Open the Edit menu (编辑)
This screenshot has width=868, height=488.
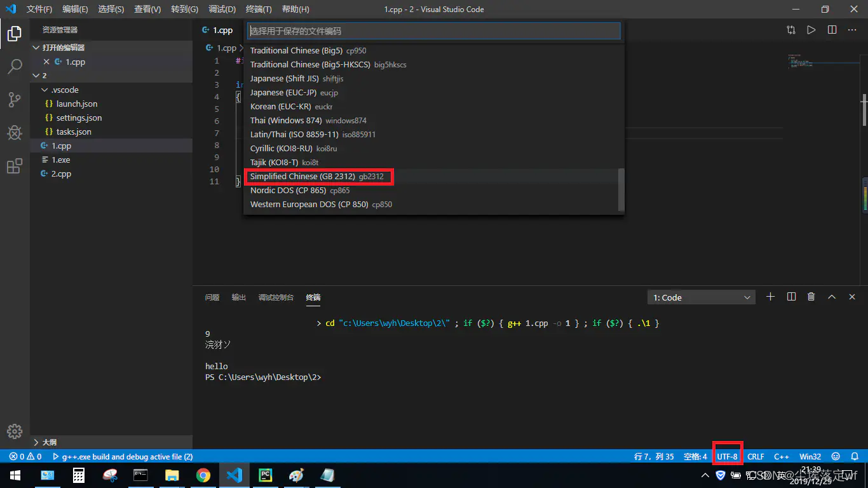[x=75, y=10]
